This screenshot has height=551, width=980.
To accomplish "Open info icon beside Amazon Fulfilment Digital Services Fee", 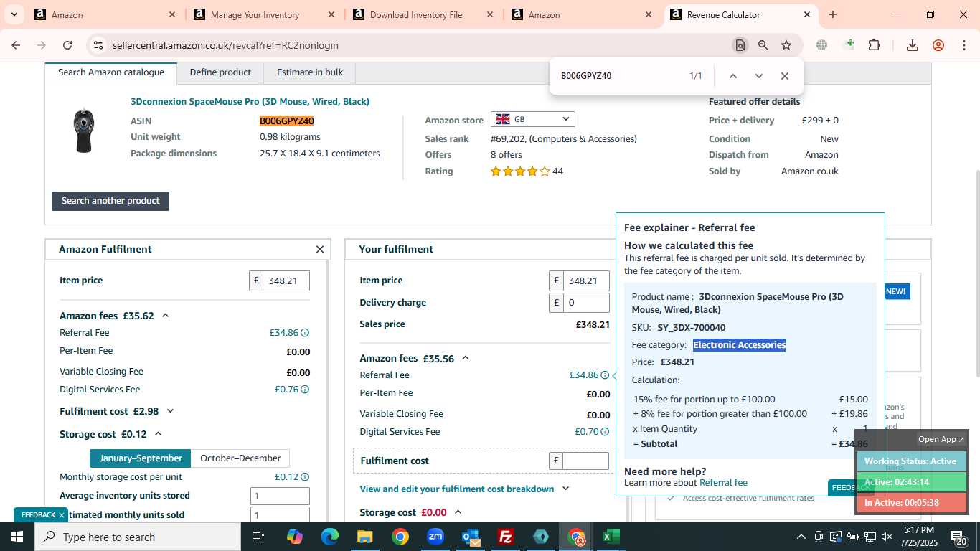I will (x=305, y=390).
